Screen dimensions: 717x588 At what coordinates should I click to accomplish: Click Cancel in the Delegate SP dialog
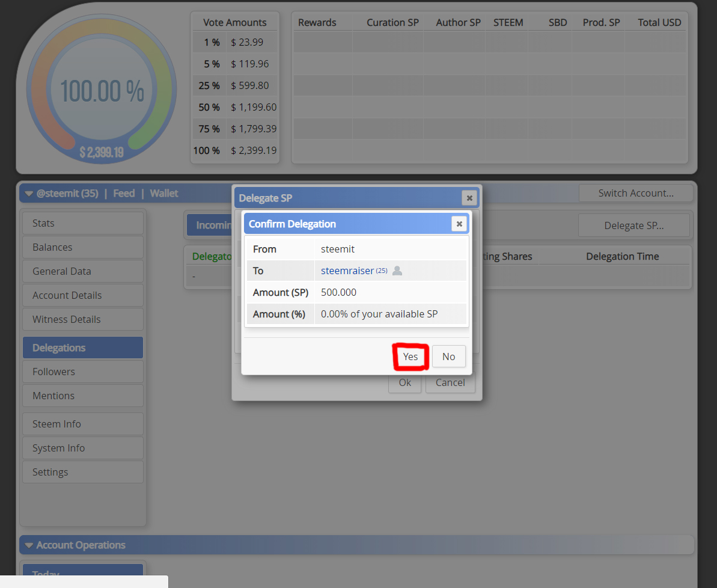pyautogui.click(x=450, y=382)
